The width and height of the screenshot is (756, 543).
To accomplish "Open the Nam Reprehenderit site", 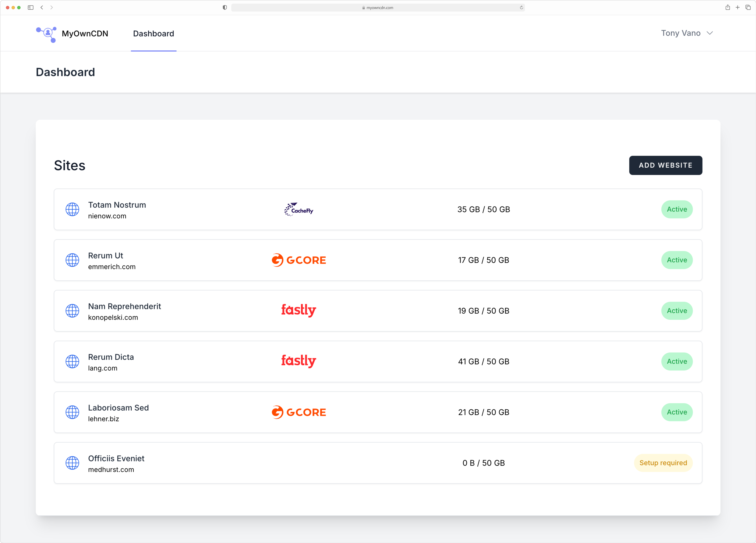I will pyautogui.click(x=378, y=311).
